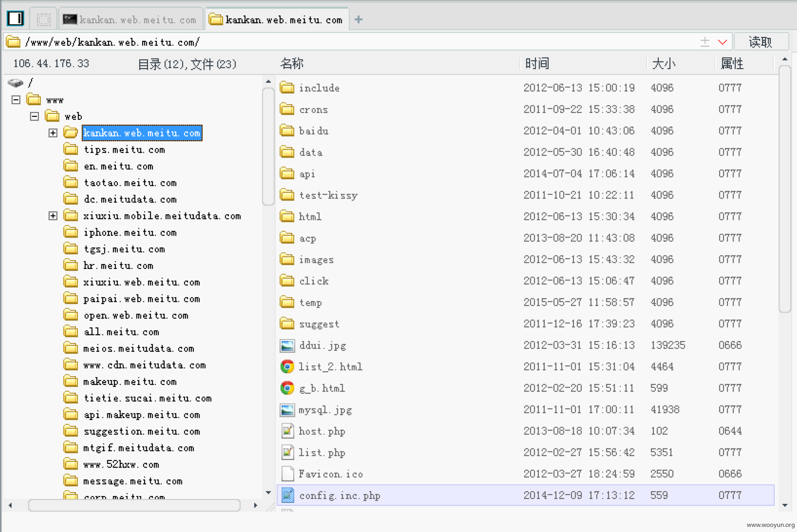Screen dimensions: 797x532
Task: Click the plus-minus icon in address bar
Action: coord(705,42)
